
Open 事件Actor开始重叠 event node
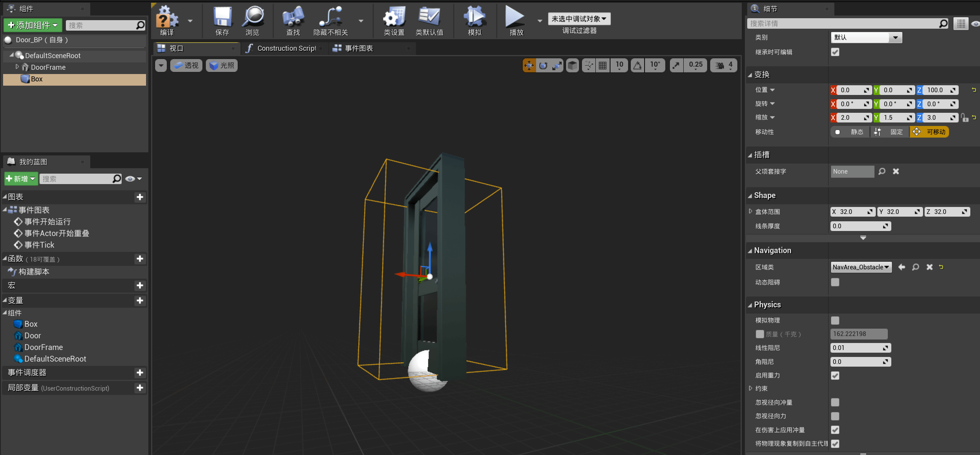(x=57, y=233)
